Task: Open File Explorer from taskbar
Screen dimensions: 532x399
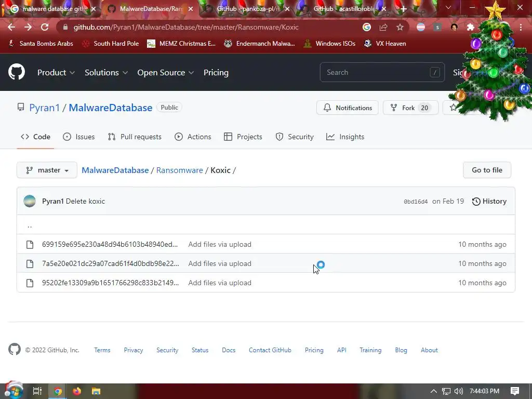Action: (96, 391)
